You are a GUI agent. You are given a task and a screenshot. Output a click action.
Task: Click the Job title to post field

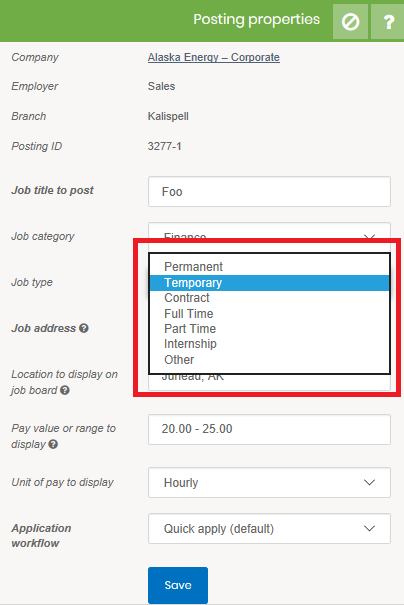tap(269, 192)
